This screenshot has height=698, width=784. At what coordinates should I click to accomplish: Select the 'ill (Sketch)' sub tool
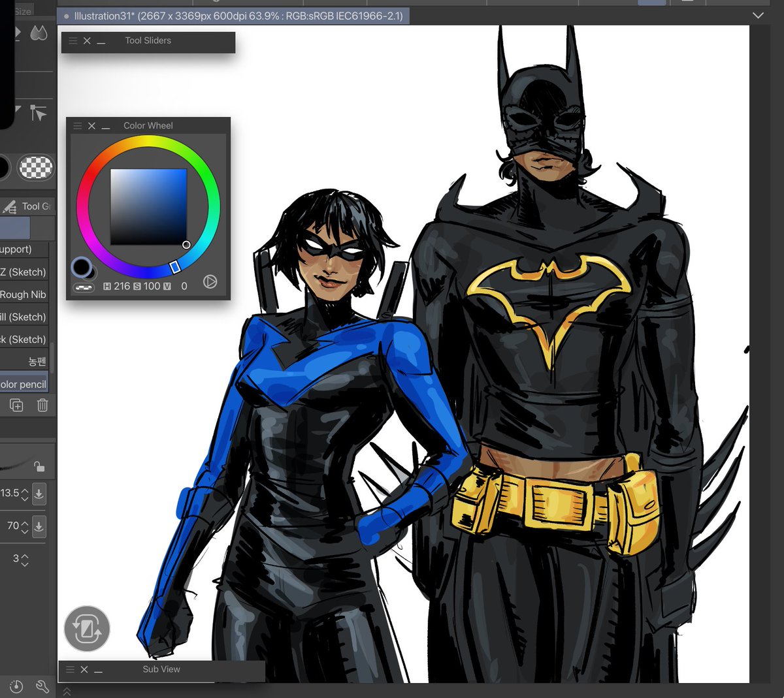(24, 317)
